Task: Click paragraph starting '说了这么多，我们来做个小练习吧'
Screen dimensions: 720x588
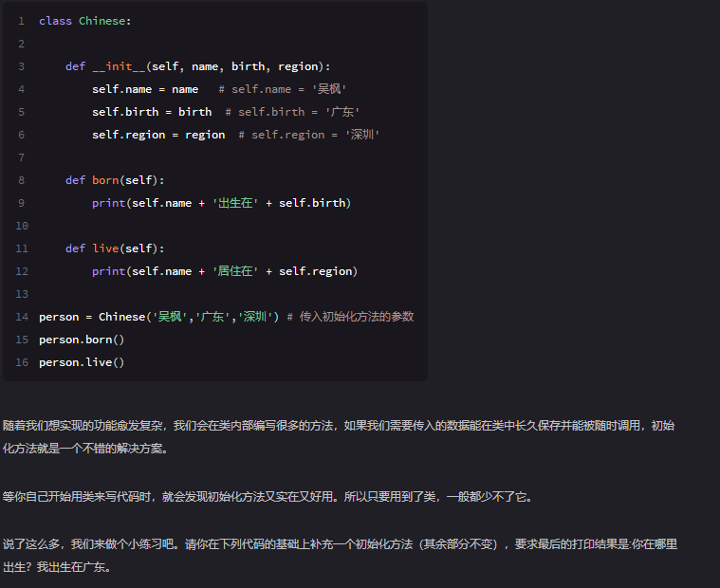Action: pyautogui.click(x=341, y=556)
